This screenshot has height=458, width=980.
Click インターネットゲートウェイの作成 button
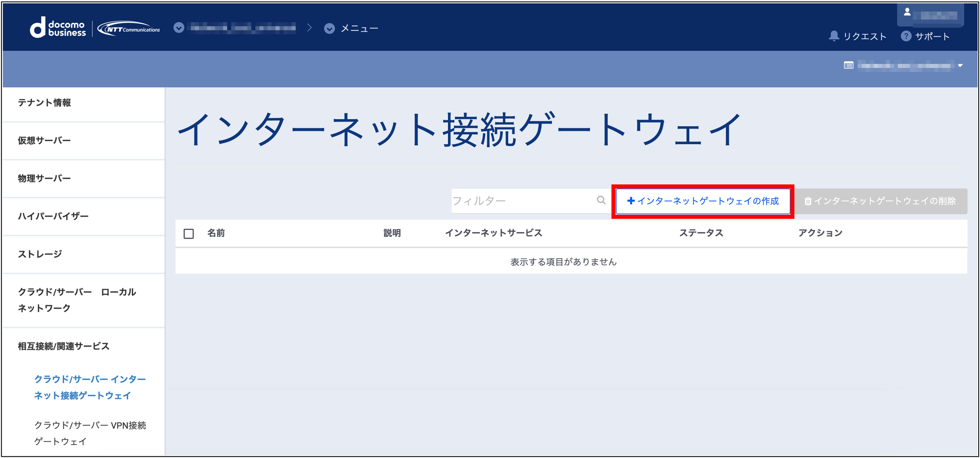click(703, 201)
